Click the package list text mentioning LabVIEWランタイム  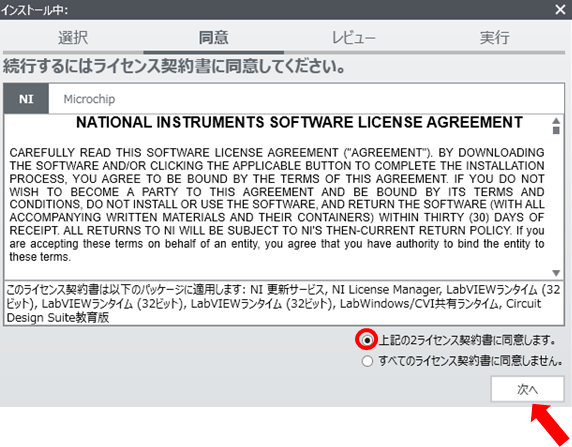[283, 304]
